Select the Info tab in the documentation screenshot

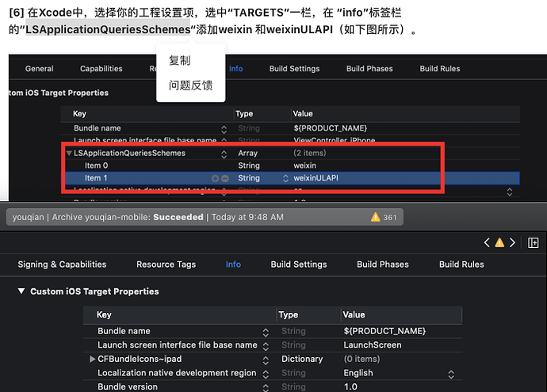click(235, 69)
